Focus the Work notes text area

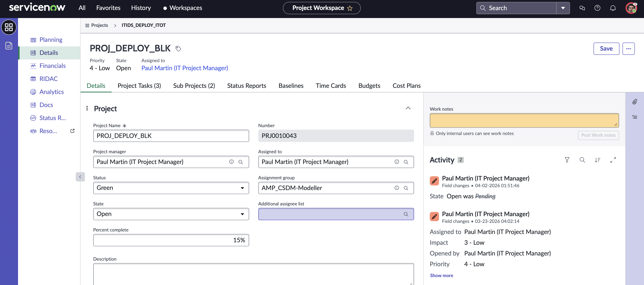point(524,120)
